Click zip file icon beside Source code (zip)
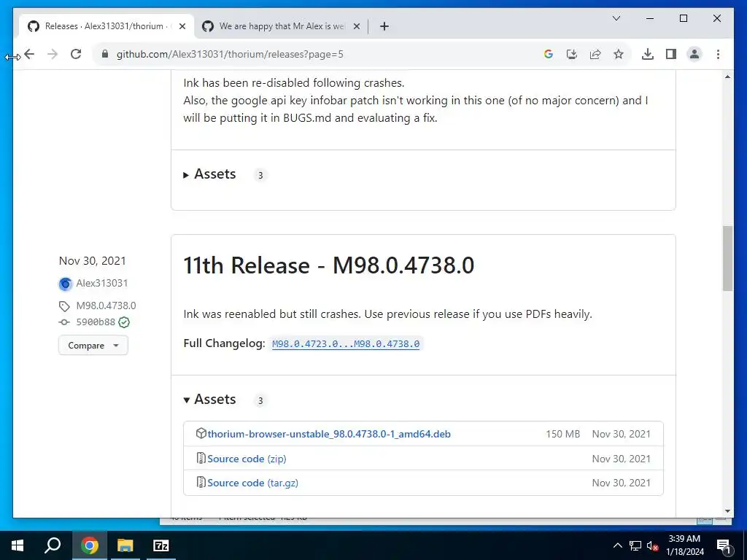This screenshot has height=560, width=747. pyautogui.click(x=201, y=458)
